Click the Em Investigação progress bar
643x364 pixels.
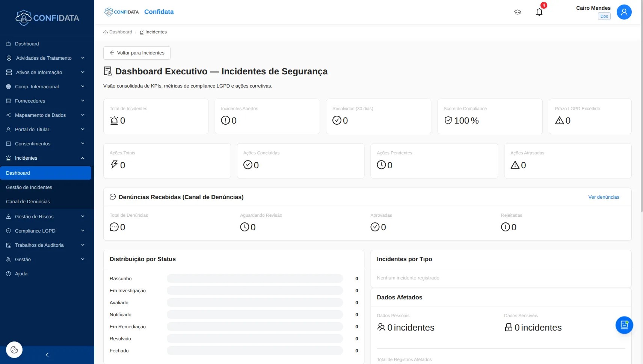255,290
